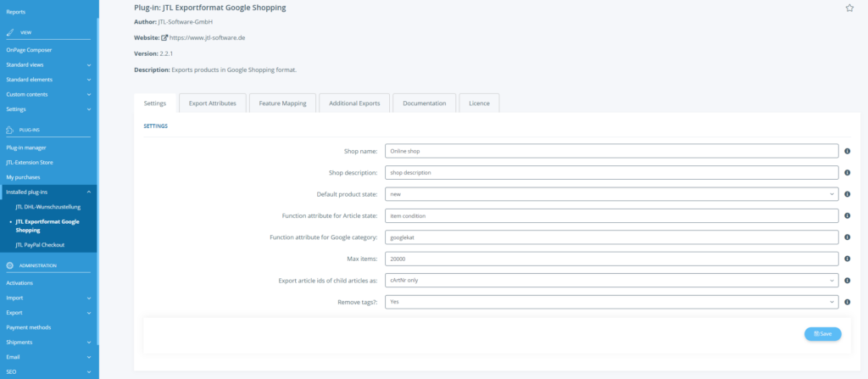Expand Settings in the View section
Image resolution: width=868 pixels, height=379 pixels.
point(48,109)
